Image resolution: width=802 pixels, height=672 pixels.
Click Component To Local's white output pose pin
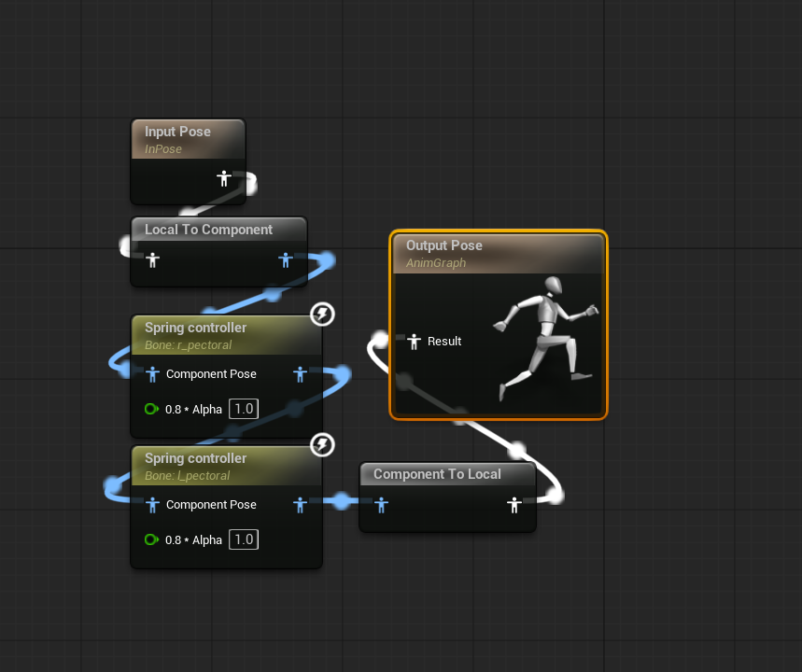pos(514,505)
